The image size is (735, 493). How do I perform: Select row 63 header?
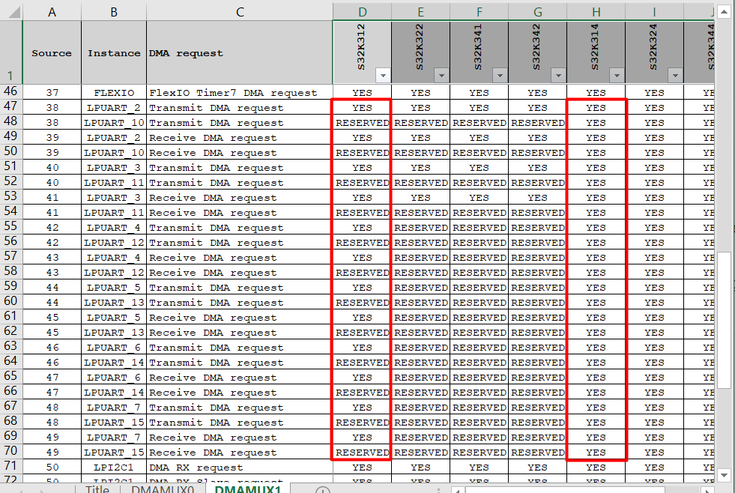pyautogui.click(x=11, y=347)
